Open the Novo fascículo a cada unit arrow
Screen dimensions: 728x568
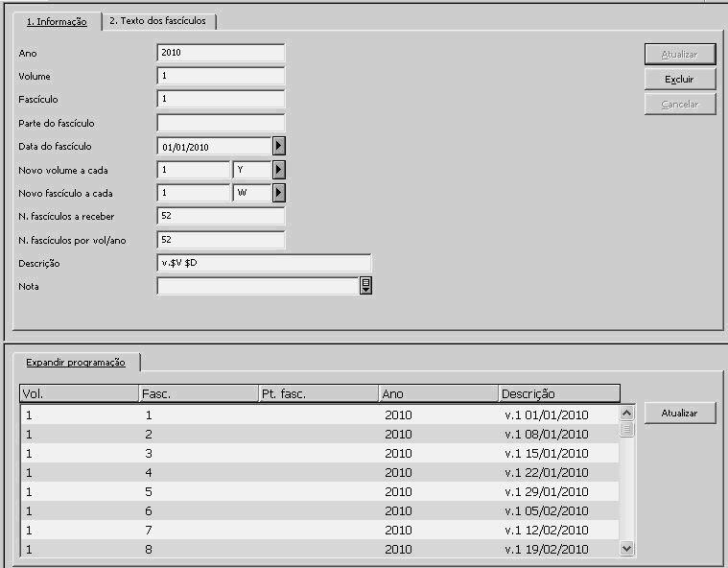click(278, 193)
